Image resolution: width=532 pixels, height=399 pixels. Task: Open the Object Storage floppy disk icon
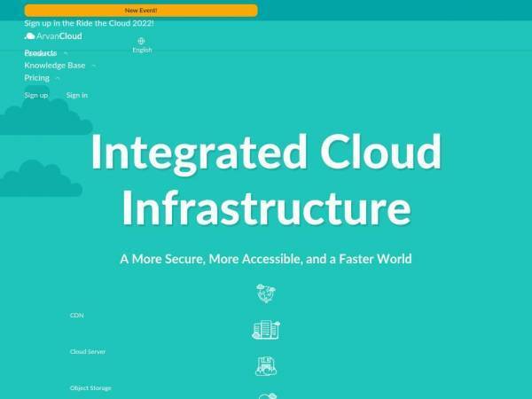point(266,366)
